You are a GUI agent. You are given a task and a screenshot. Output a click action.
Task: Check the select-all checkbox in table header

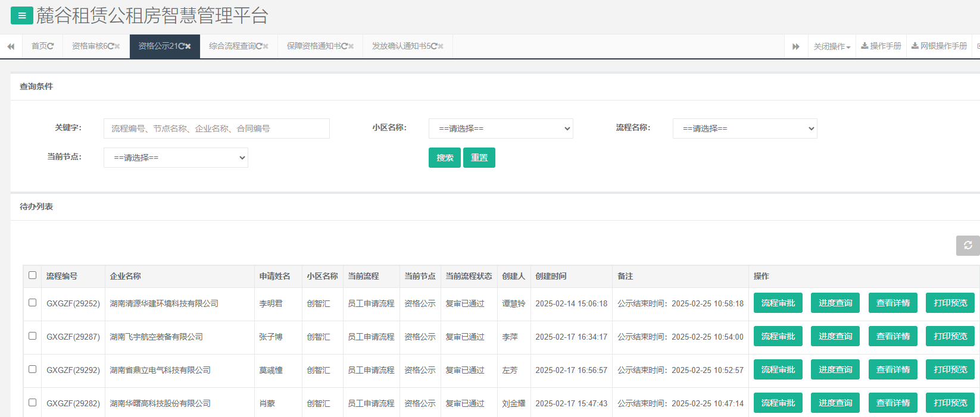[33, 275]
